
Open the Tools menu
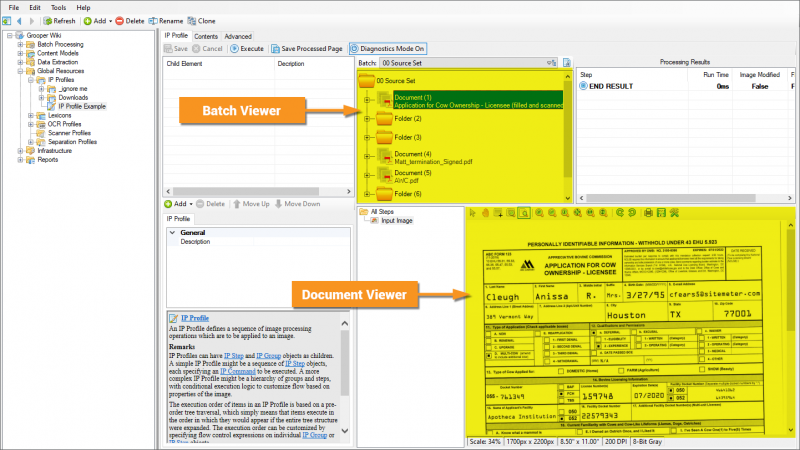point(58,8)
